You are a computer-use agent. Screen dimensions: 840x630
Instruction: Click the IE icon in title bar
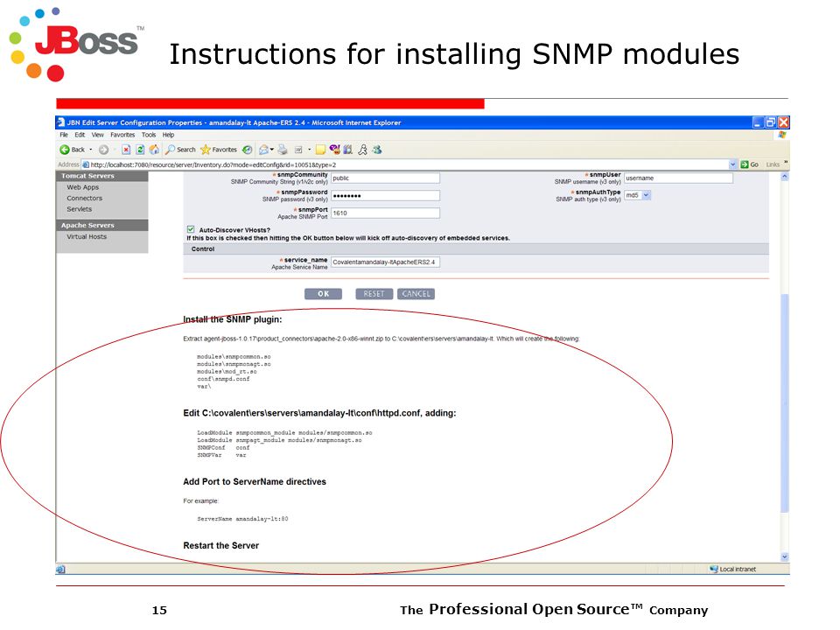[61, 122]
